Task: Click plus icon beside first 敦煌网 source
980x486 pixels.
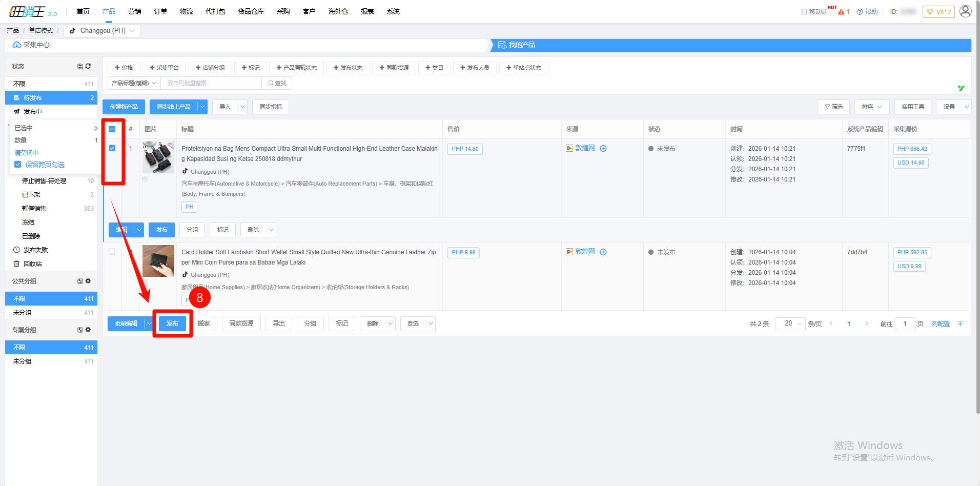Action: (603, 149)
